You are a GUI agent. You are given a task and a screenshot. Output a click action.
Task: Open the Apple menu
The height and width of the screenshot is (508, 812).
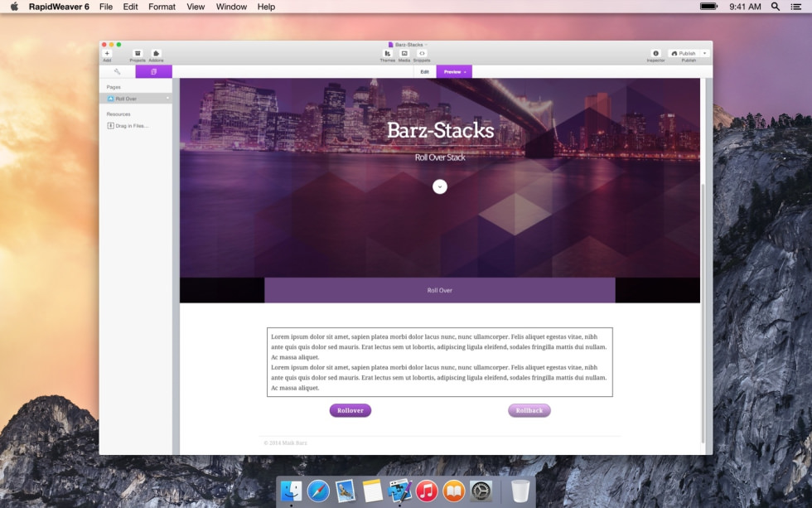[14, 7]
